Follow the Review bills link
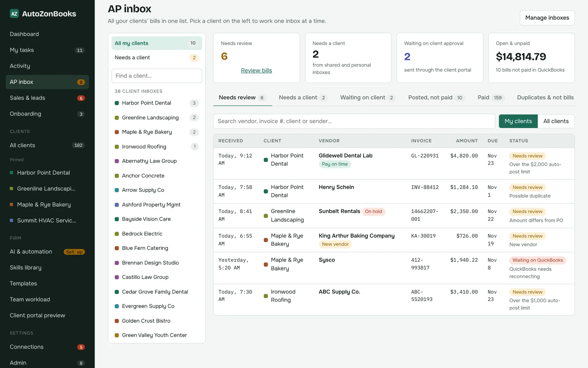This screenshot has width=588, height=368. click(257, 70)
